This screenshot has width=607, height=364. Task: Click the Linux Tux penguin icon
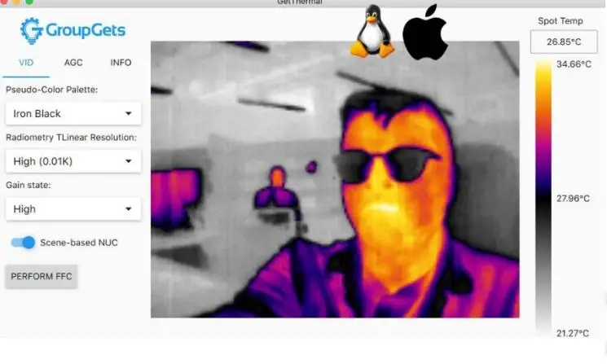pyautogui.click(x=372, y=32)
